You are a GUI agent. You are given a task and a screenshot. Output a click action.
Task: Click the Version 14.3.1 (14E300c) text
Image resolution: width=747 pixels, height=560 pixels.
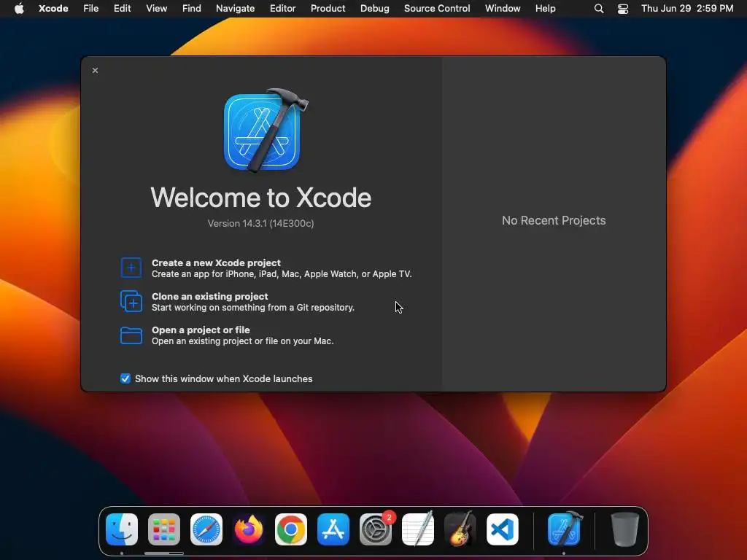coord(260,223)
